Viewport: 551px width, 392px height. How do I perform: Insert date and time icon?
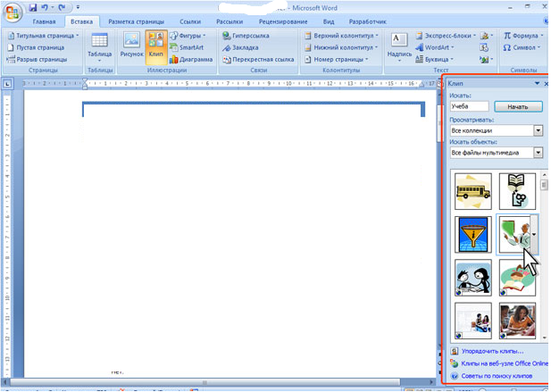pyautogui.click(x=484, y=47)
